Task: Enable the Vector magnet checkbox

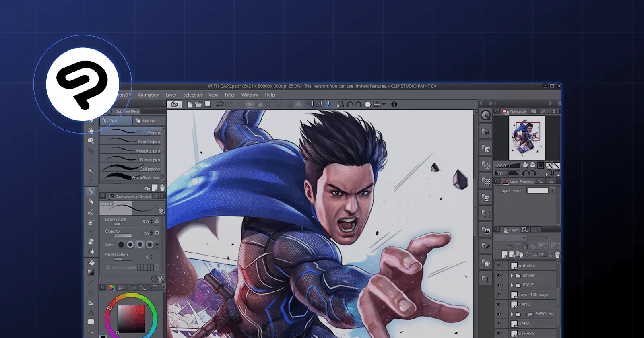Action: click(x=108, y=267)
